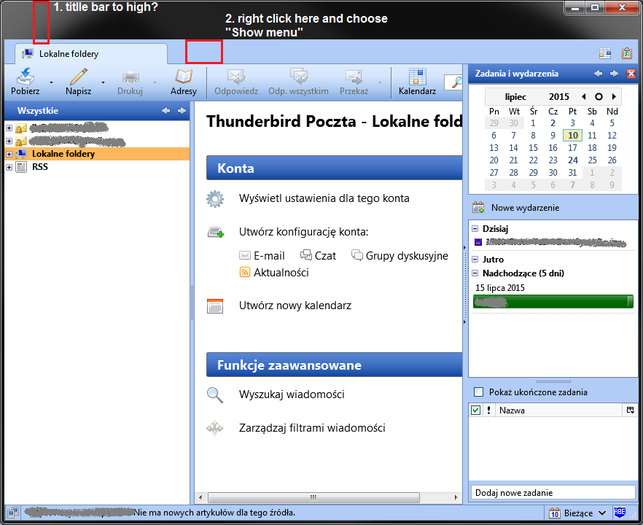Screen dimensions: 643x525
Task: Click Dodaj nowe zadanie input field
Action: click(x=553, y=493)
